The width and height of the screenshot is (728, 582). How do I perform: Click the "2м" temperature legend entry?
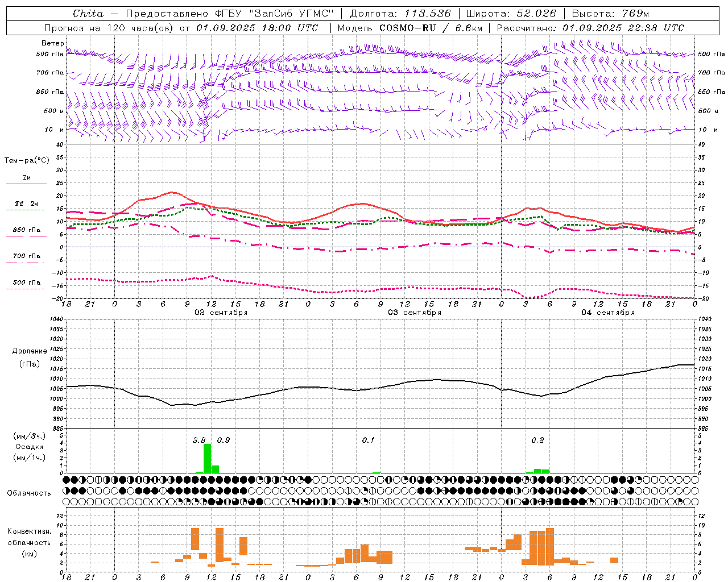click(x=27, y=178)
